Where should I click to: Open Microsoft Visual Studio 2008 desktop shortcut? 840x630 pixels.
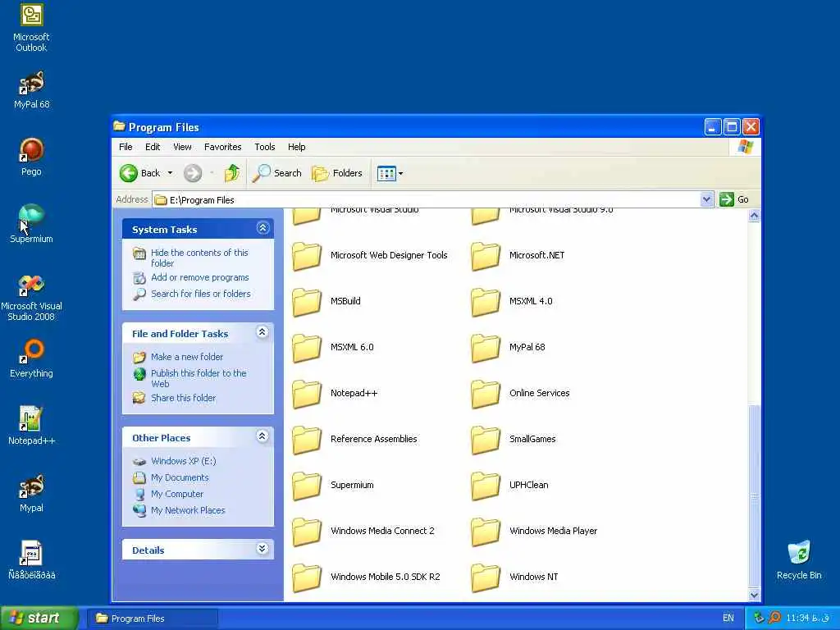pyautogui.click(x=31, y=298)
